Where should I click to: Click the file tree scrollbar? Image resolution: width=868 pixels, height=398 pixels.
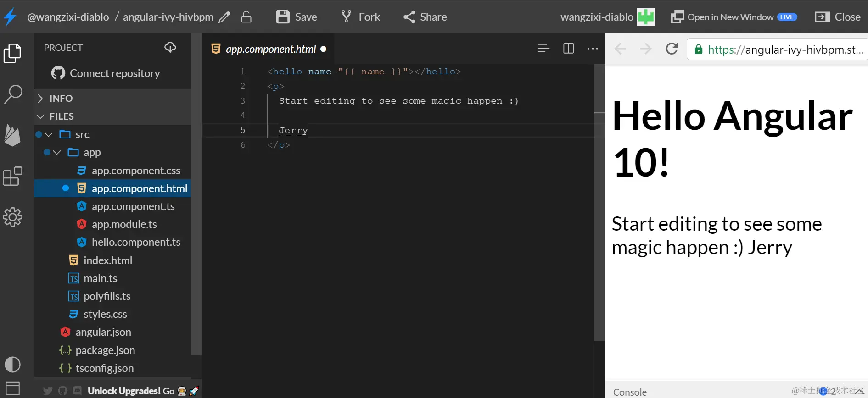tap(196, 194)
